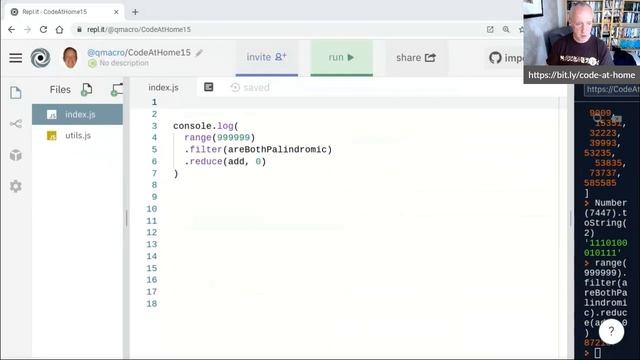This screenshot has height=360, width=640.
Task: Open the user avatar profile
Action: (x=70, y=58)
